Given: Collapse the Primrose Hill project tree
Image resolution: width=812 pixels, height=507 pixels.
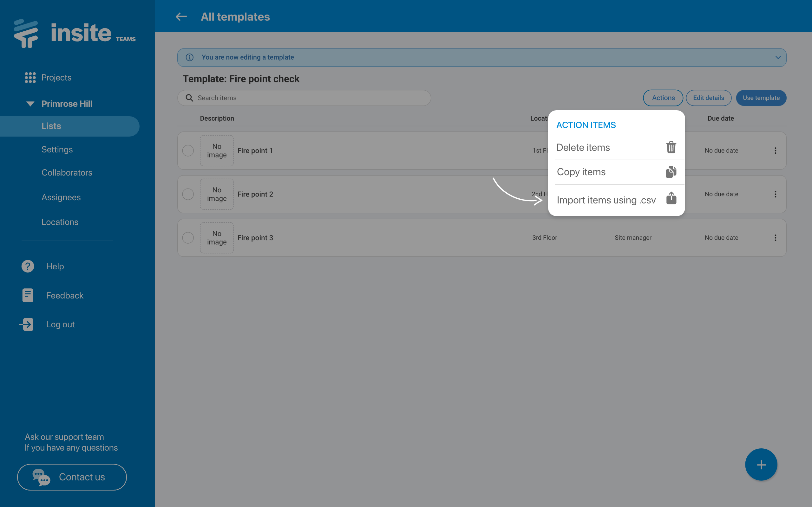Looking at the screenshot, I should pyautogui.click(x=30, y=104).
